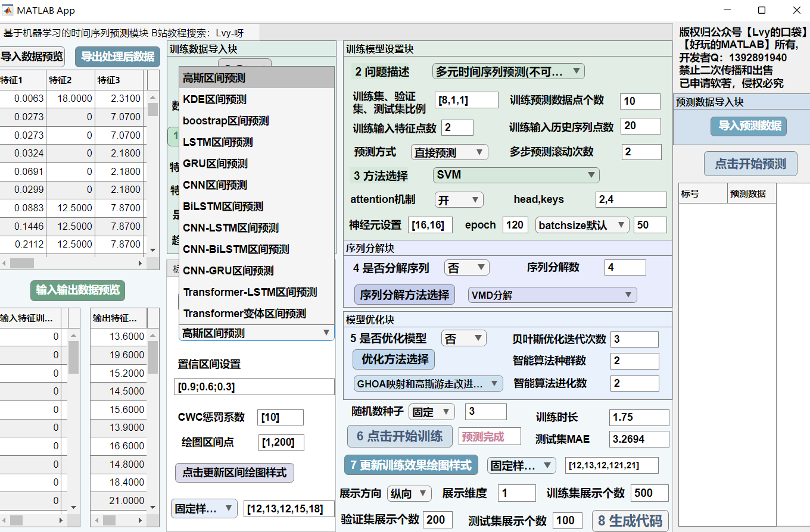Image resolution: width=810 pixels, height=532 pixels.
Task: Click the 8 生成代码 button
Action: [x=630, y=521]
